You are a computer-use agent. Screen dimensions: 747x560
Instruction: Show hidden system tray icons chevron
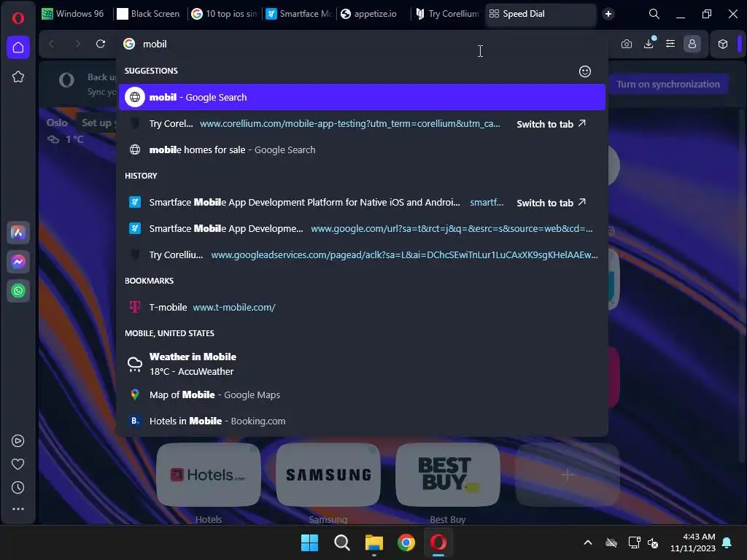(x=588, y=542)
